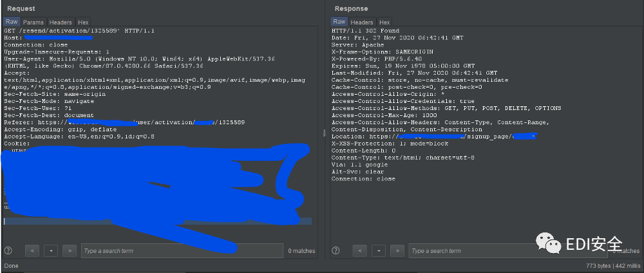Go to previous match in Request search

pyautogui.click(x=32, y=250)
